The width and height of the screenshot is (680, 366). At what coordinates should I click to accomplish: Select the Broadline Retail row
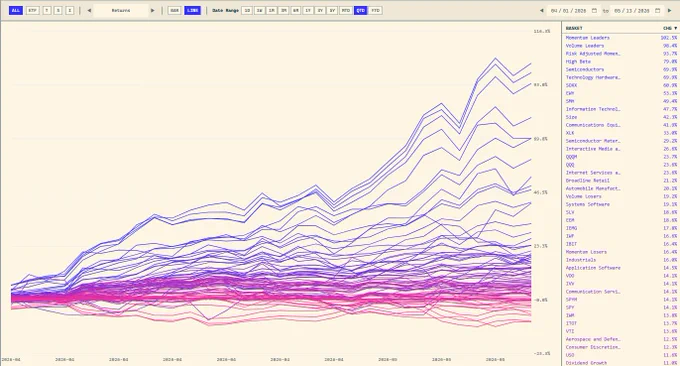point(621,180)
